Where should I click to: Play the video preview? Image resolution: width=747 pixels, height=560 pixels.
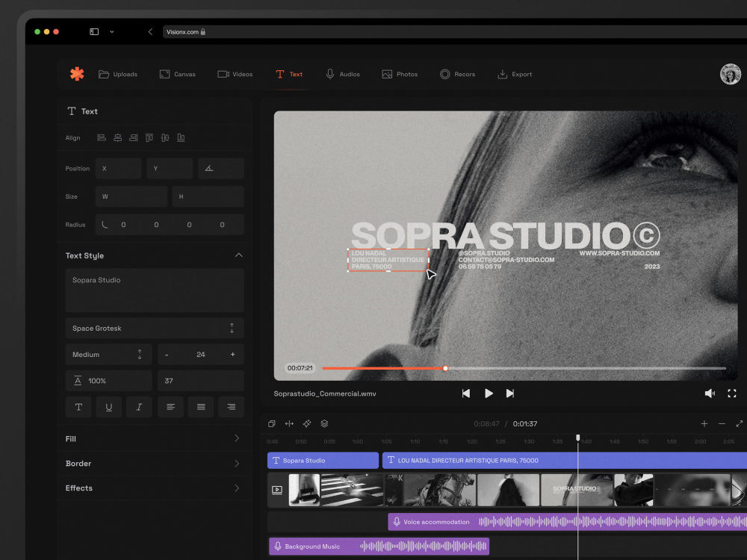click(x=489, y=393)
